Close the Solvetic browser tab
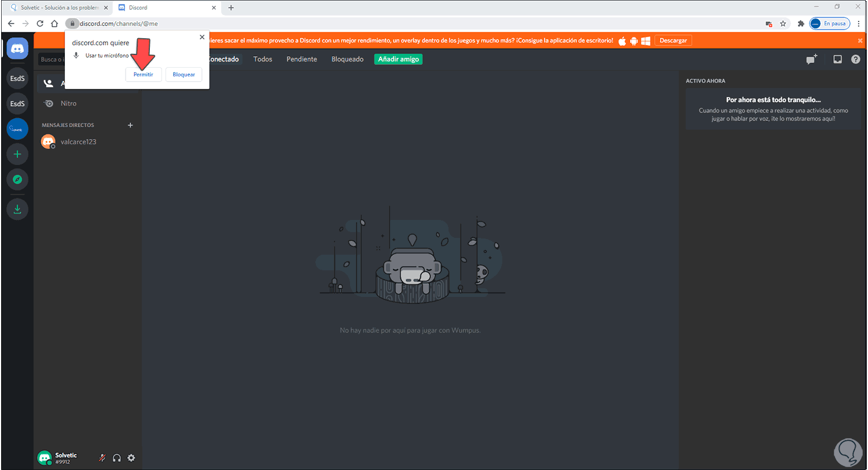The image size is (868, 470). (105, 8)
